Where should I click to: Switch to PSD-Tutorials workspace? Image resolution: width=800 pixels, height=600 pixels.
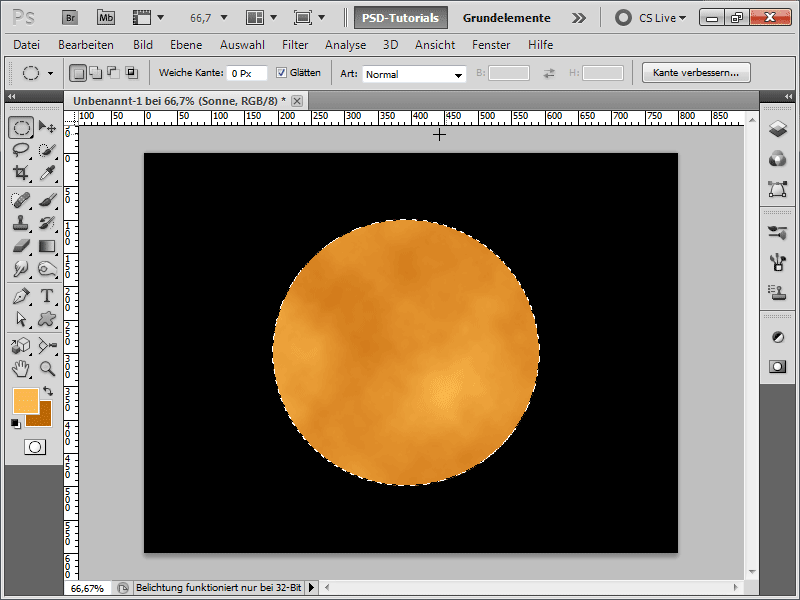click(x=401, y=18)
